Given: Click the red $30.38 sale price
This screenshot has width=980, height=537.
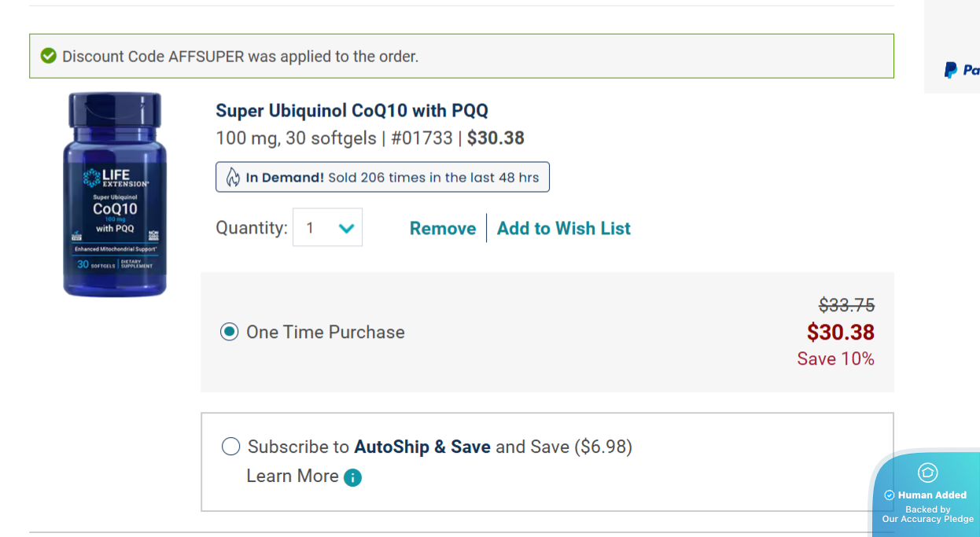Looking at the screenshot, I should [x=840, y=332].
